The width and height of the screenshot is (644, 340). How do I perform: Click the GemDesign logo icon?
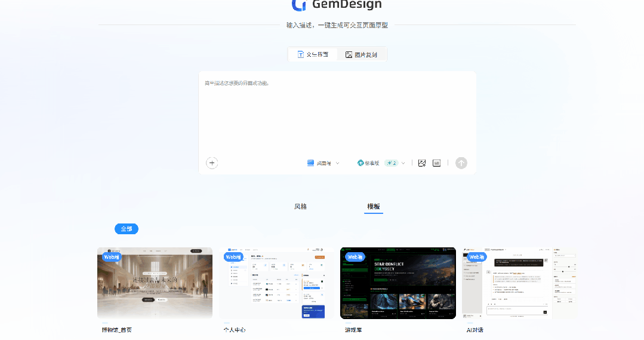pyautogui.click(x=298, y=5)
